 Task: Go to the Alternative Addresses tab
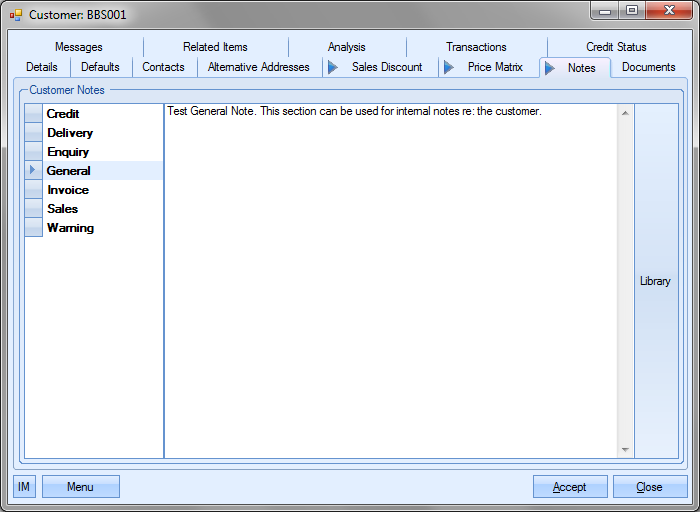[258, 67]
